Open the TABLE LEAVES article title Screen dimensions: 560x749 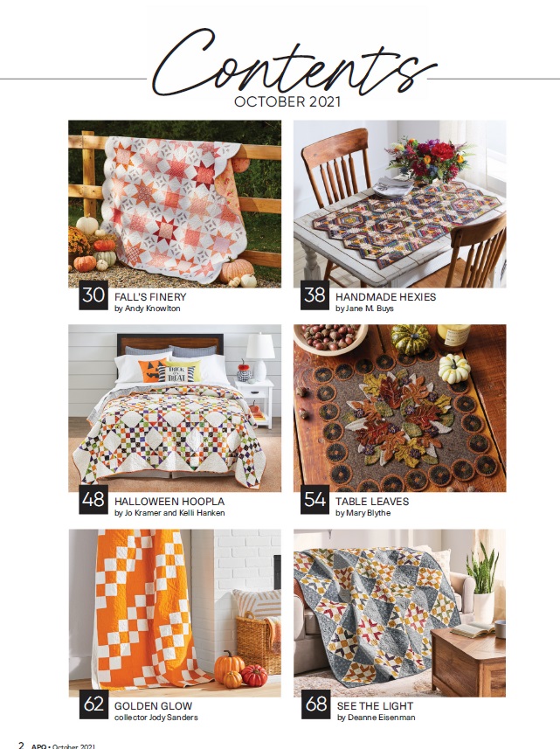pos(372,502)
